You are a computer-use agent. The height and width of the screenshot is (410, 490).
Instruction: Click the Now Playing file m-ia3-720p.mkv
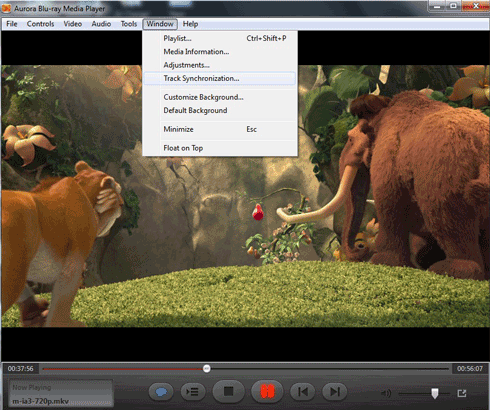(x=41, y=401)
